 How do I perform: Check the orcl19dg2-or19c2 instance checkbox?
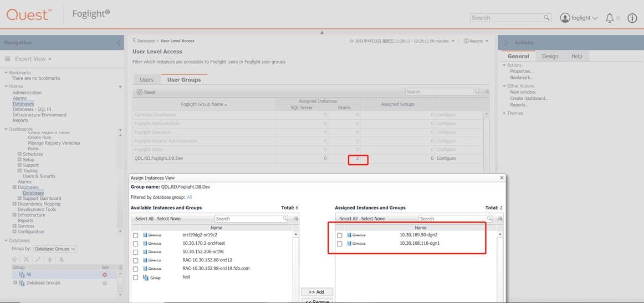coord(136,236)
